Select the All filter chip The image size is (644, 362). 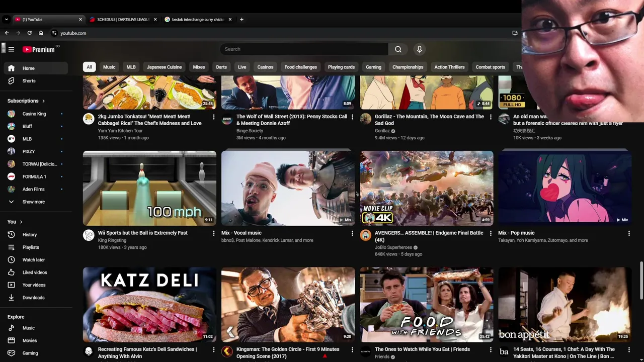click(89, 67)
